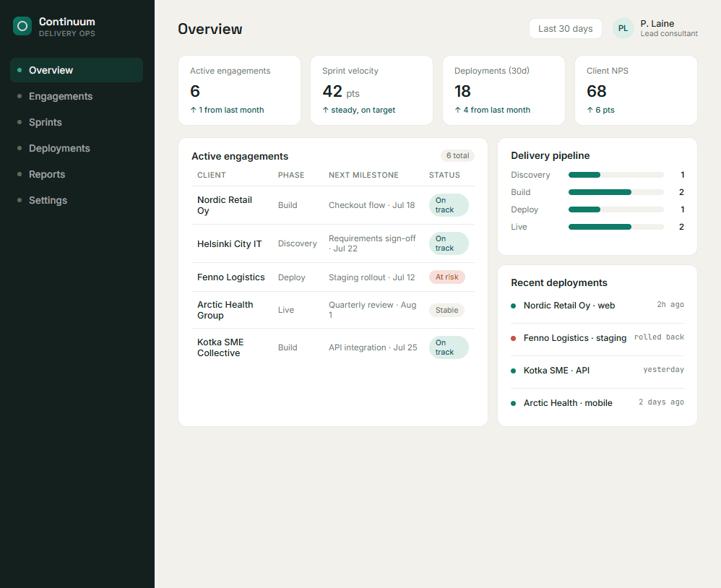
Task: Click the P. Laine profile name
Action: pos(657,23)
